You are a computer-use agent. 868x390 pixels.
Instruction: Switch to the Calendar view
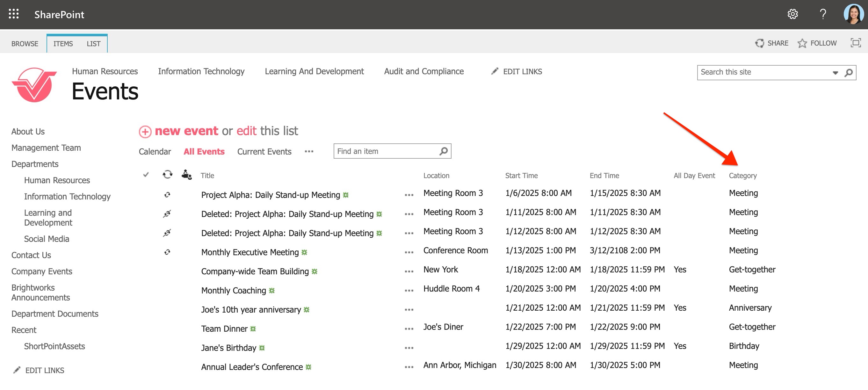[x=155, y=152]
